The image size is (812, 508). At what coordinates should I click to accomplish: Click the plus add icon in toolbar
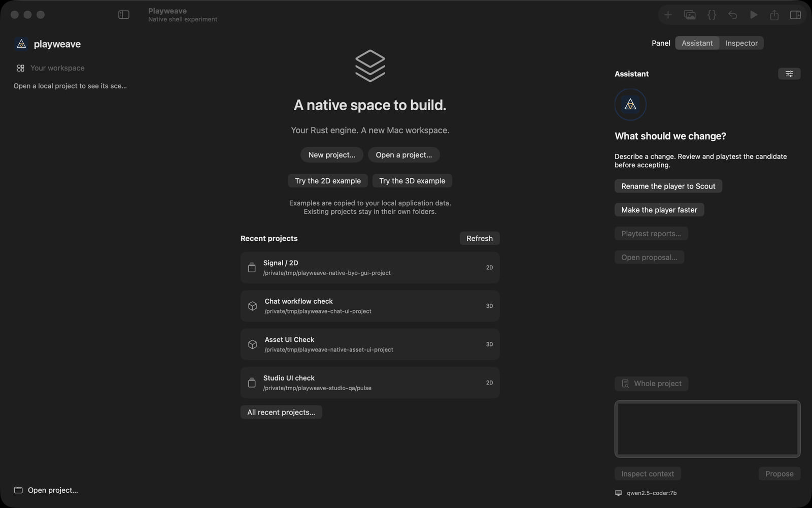(668, 15)
